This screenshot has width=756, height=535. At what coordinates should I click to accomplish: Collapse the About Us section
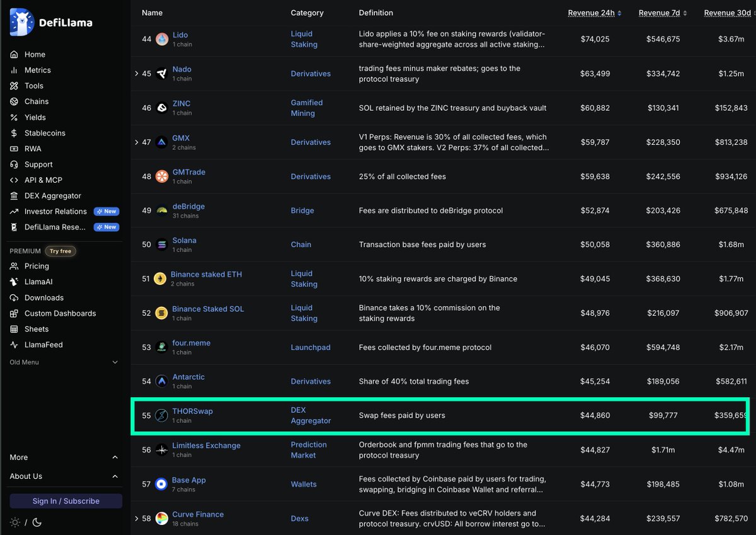[64, 476]
